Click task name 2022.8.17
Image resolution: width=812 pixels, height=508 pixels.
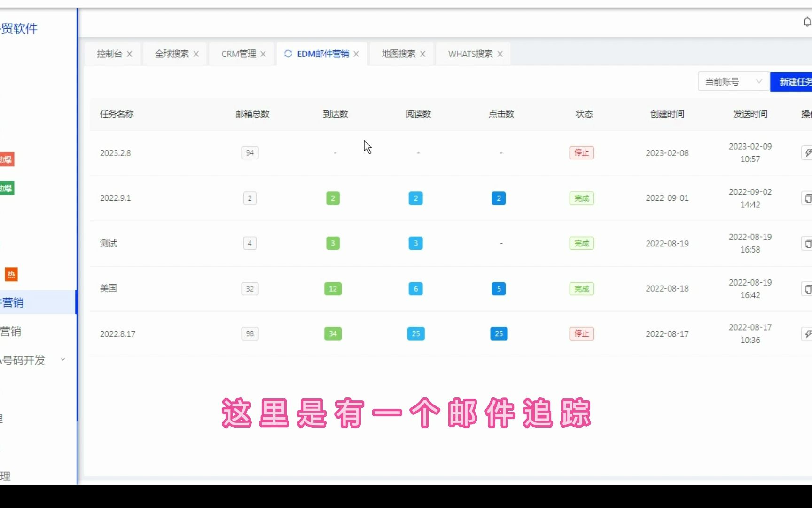(x=117, y=334)
